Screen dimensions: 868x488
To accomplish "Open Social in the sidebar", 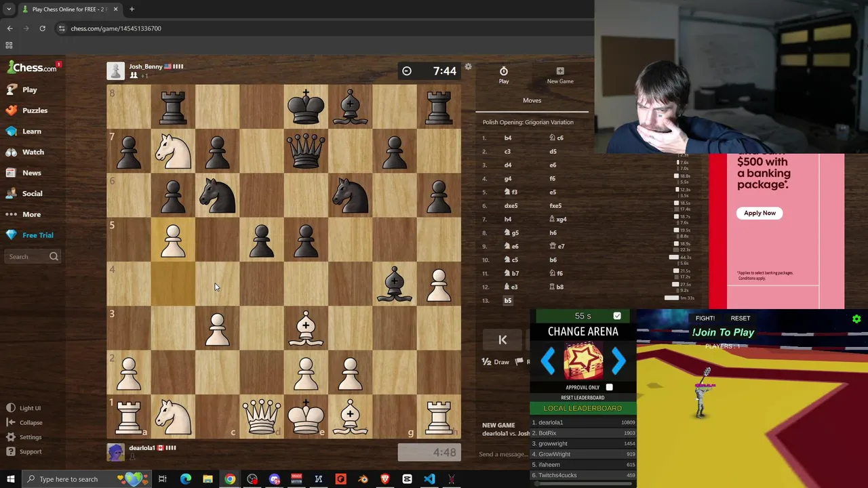I will tap(24, 194).
